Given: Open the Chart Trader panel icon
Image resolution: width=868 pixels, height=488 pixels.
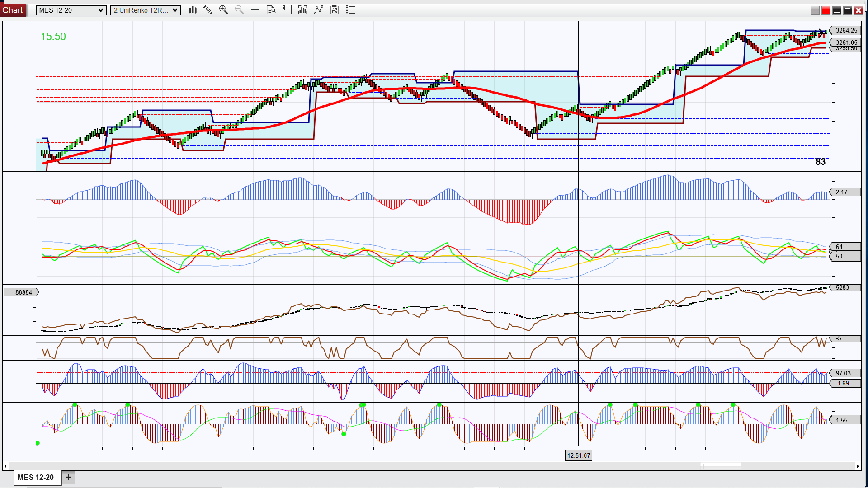Looking at the screenshot, I should pyautogui.click(x=287, y=10).
